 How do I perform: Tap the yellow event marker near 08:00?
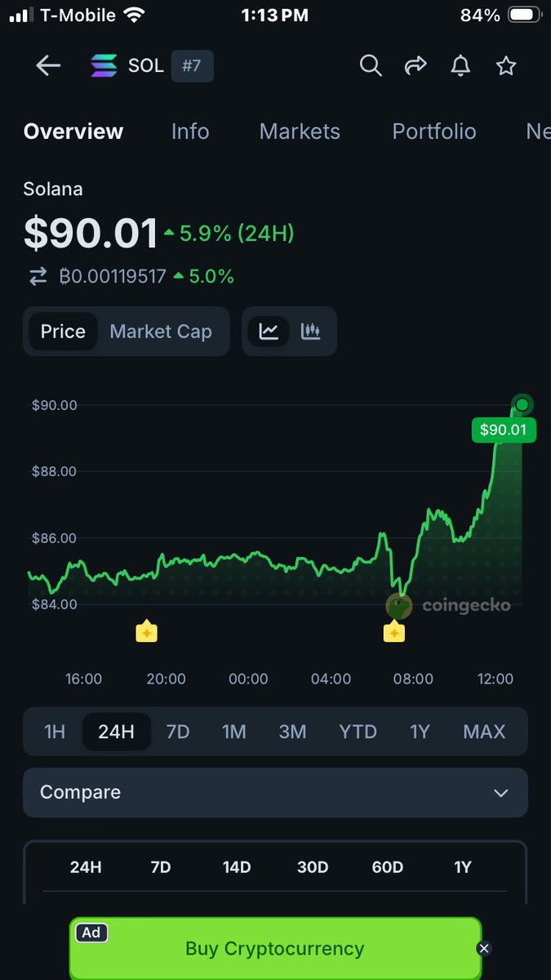click(394, 631)
